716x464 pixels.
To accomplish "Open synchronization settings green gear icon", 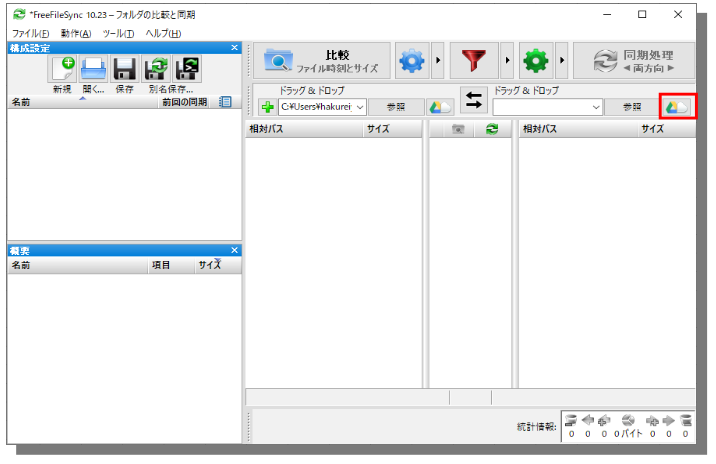I will pos(537,62).
